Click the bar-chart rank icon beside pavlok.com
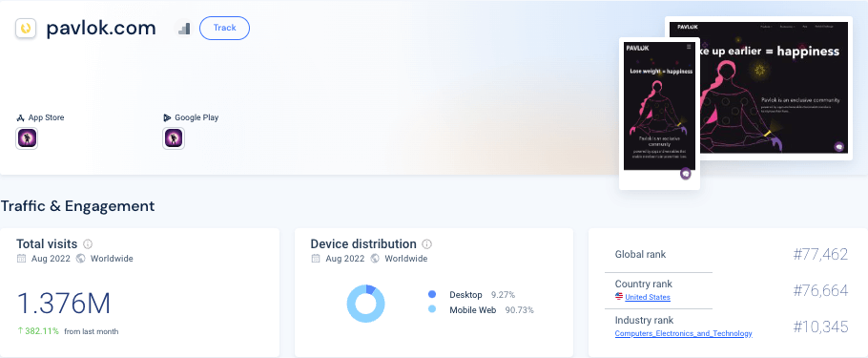 point(184,29)
